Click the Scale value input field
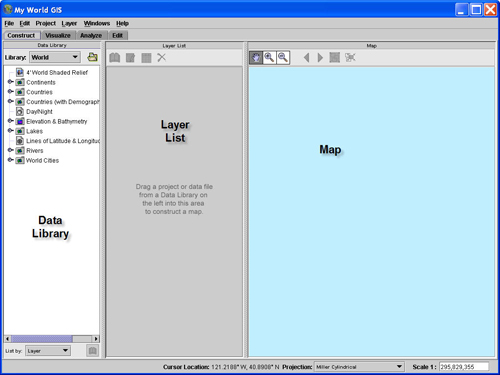 pos(464,367)
